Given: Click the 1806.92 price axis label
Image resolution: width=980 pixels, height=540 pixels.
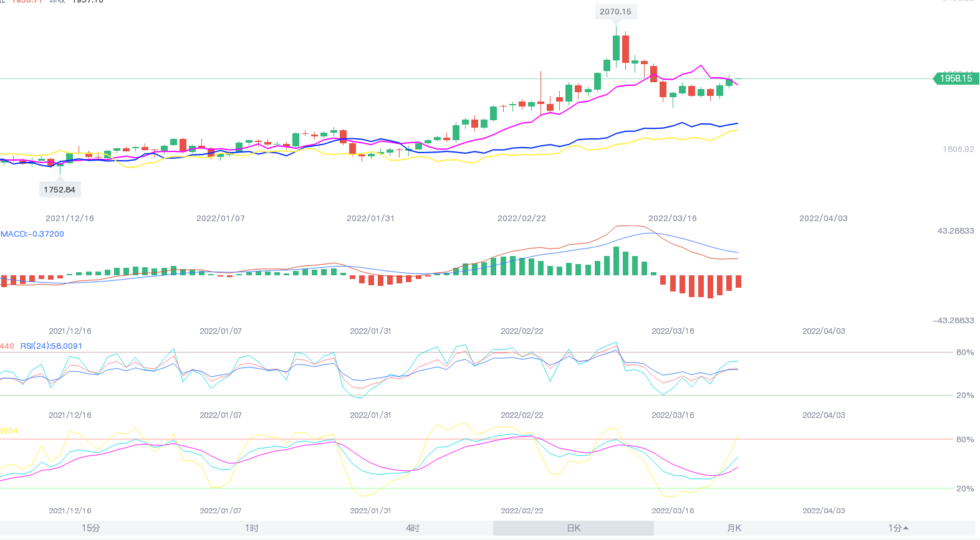Looking at the screenshot, I should (958, 149).
